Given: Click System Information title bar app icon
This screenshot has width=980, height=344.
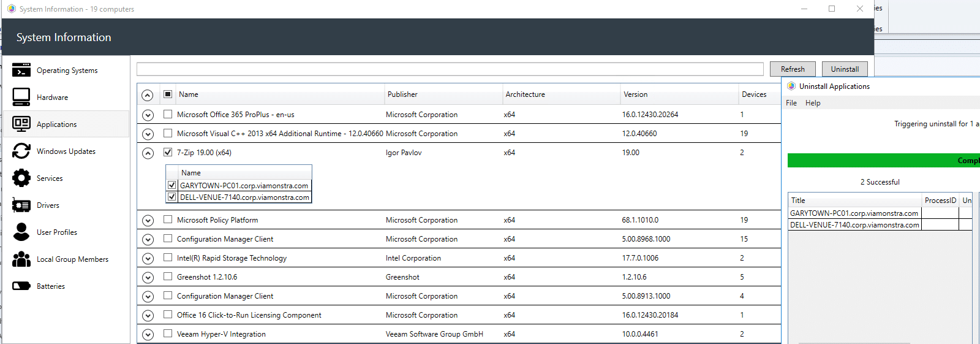Looking at the screenshot, I should pyautogui.click(x=11, y=9).
